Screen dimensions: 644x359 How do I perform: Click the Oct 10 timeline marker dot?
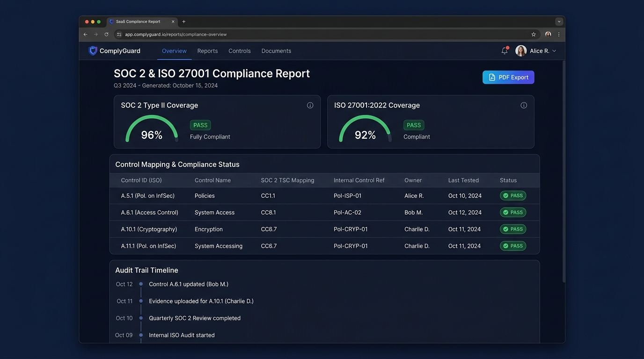[x=141, y=318]
